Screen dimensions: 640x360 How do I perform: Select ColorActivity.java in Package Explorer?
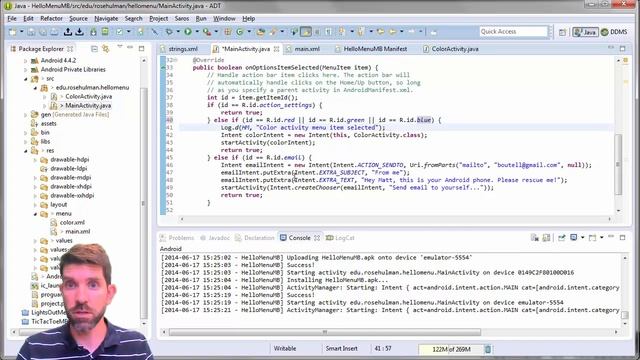[x=89, y=97]
